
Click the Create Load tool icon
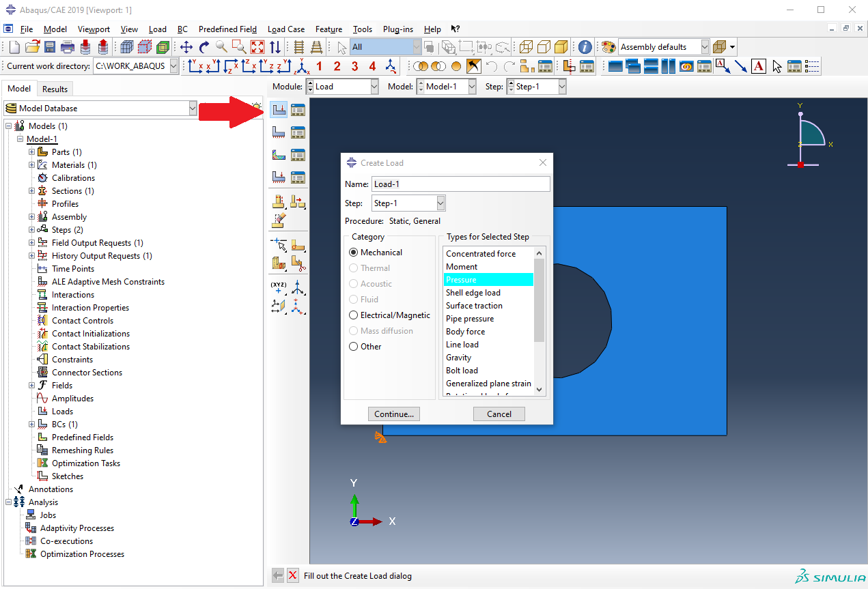point(279,109)
